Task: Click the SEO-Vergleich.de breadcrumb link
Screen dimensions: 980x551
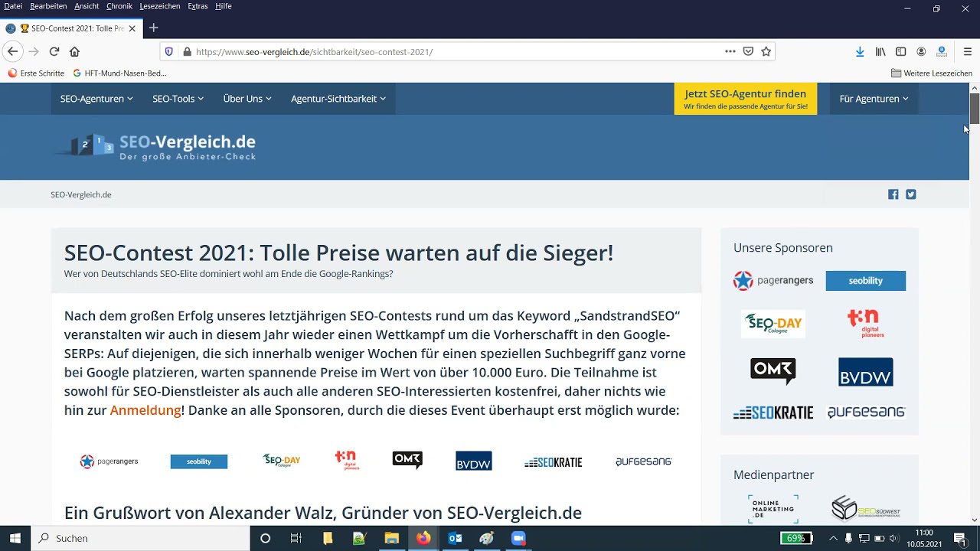Action: tap(81, 194)
